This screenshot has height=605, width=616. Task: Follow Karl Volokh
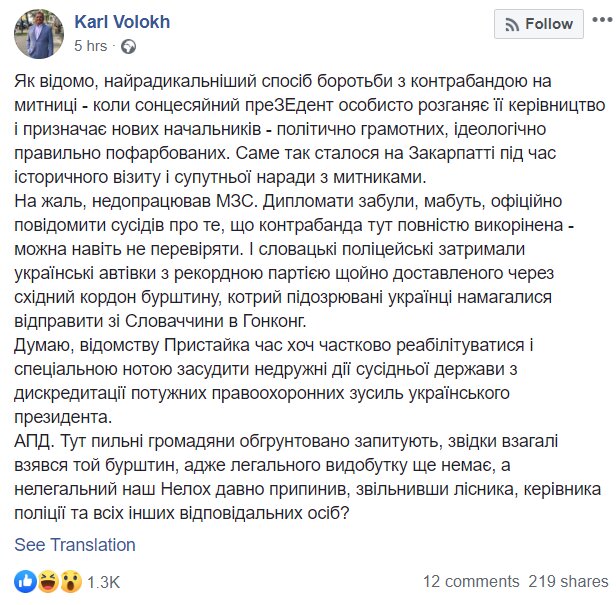click(x=539, y=24)
